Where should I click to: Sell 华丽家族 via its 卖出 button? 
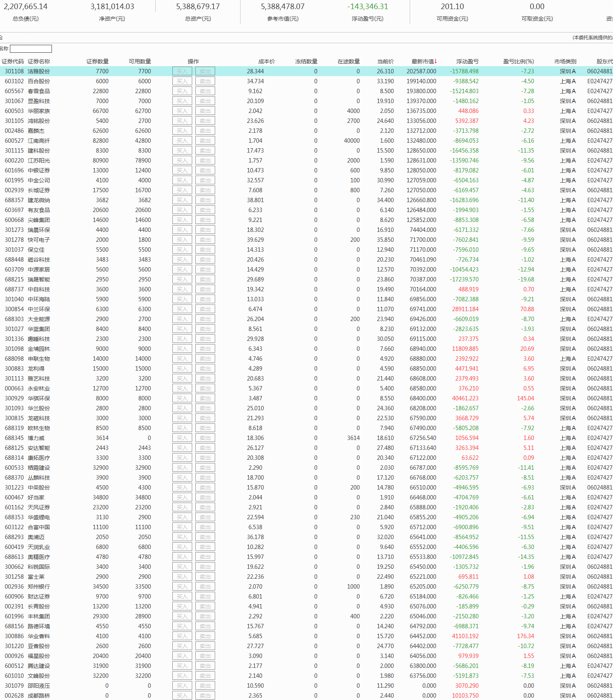tap(205, 111)
